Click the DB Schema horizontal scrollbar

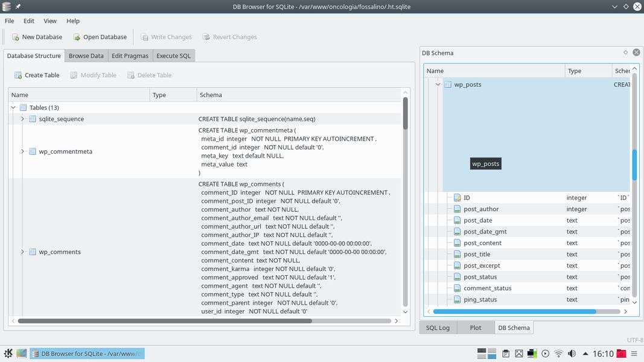(514, 311)
